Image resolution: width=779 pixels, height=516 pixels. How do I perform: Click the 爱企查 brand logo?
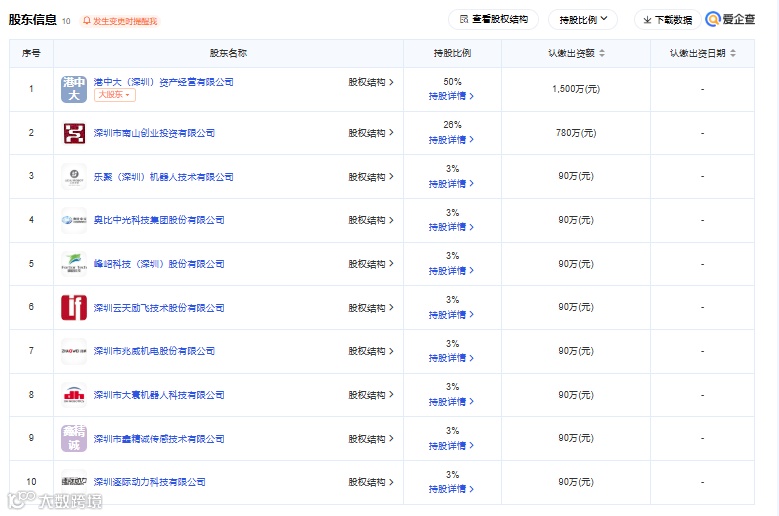pos(730,19)
